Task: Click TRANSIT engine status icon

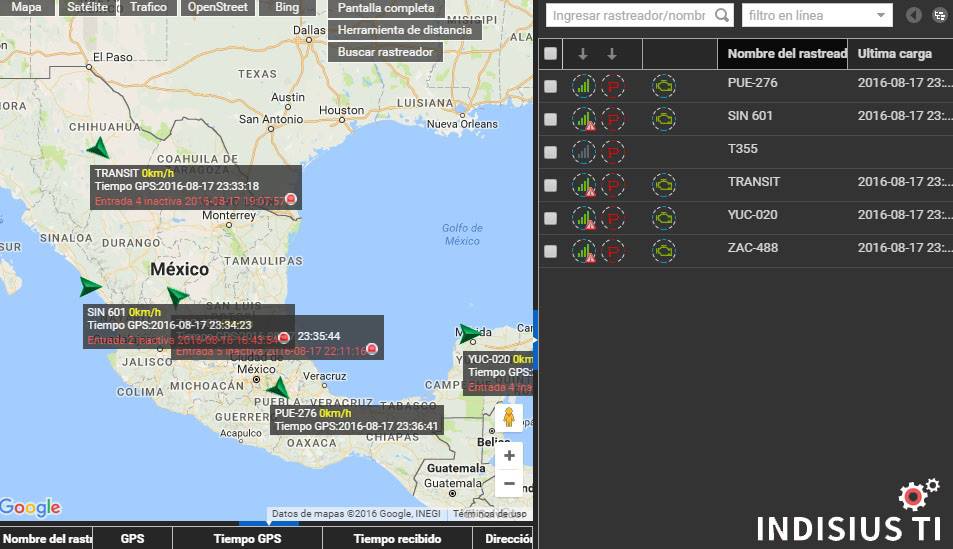Action: [664, 185]
